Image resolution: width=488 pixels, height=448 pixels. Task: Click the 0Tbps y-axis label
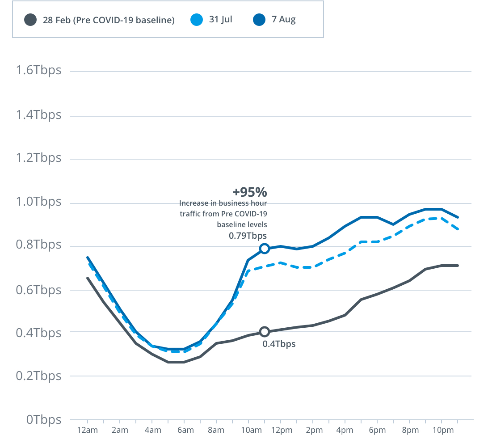pyautogui.click(x=44, y=419)
